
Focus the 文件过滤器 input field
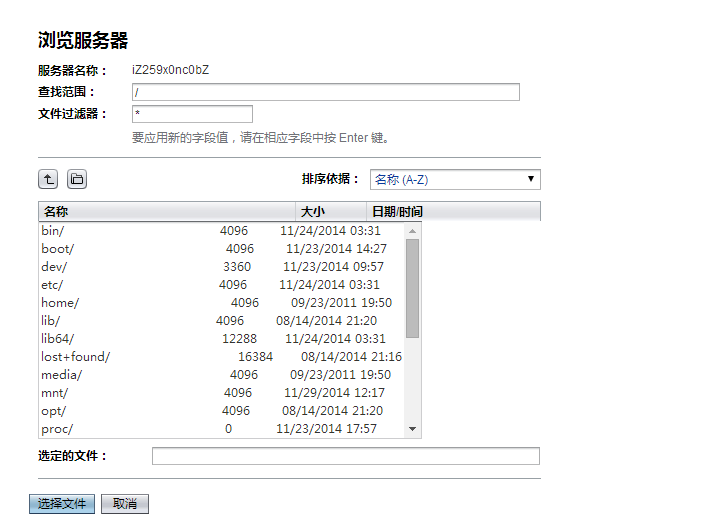coord(192,114)
